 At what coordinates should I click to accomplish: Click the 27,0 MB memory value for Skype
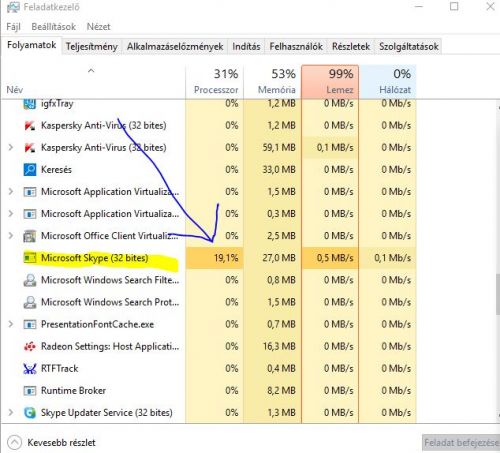[x=279, y=258]
